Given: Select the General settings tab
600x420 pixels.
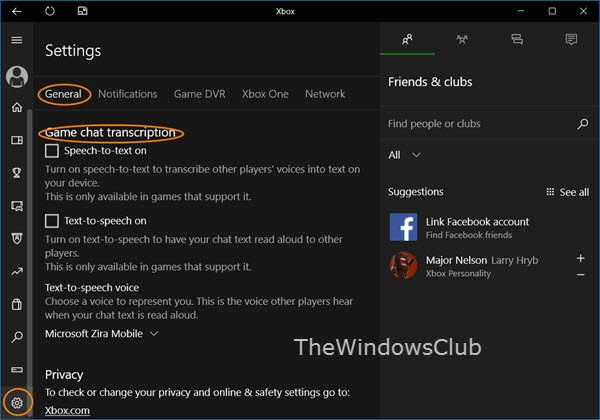Looking at the screenshot, I should tap(63, 94).
